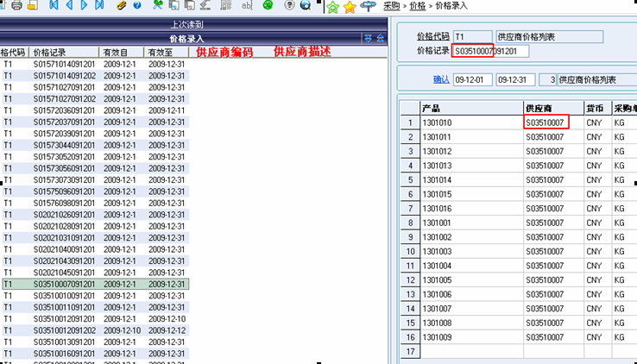Screen dimensions: 637x364
Task: Open the 价格 breadcrumb link
Action: (418, 7)
